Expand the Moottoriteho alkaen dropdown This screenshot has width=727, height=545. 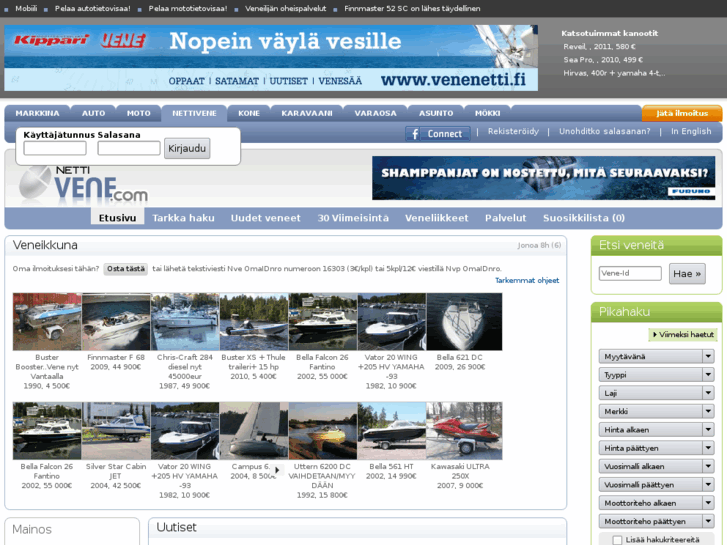pyautogui.click(x=656, y=503)
